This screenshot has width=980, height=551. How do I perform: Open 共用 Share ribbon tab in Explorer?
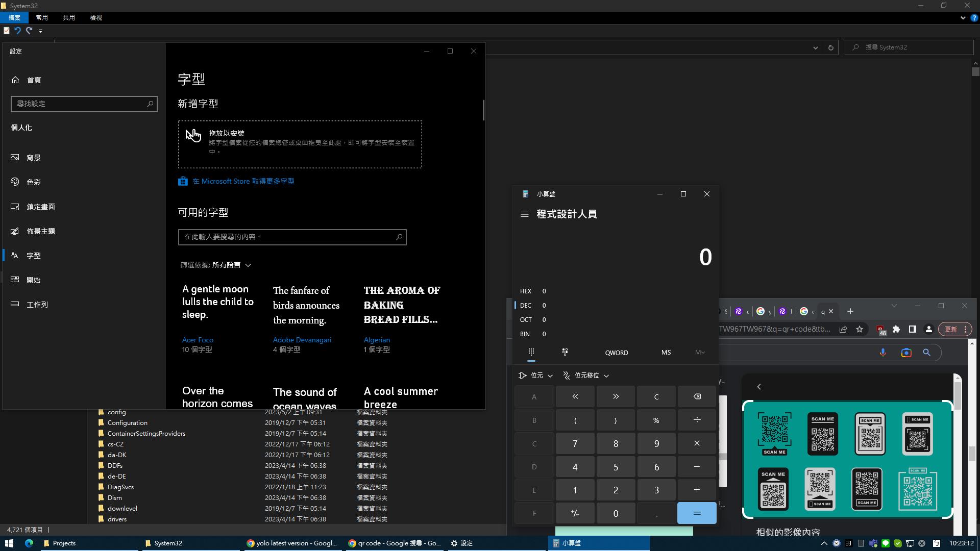pyautogui.click(x=69, y=17)
